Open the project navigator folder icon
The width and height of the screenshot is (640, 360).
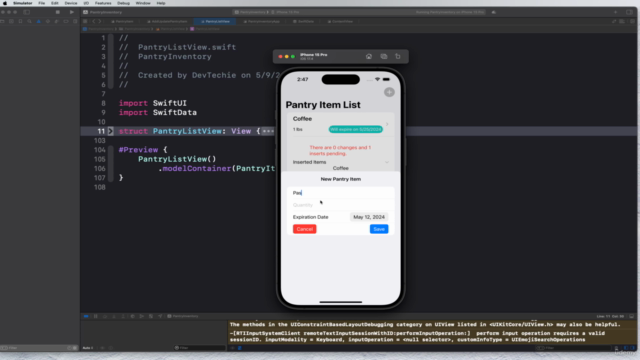[x=2, y=21]
